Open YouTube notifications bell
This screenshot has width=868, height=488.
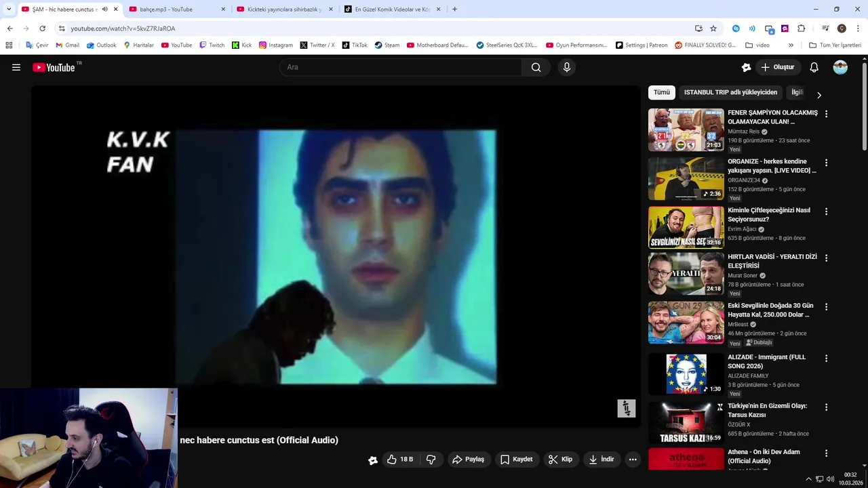pos(814,67)
